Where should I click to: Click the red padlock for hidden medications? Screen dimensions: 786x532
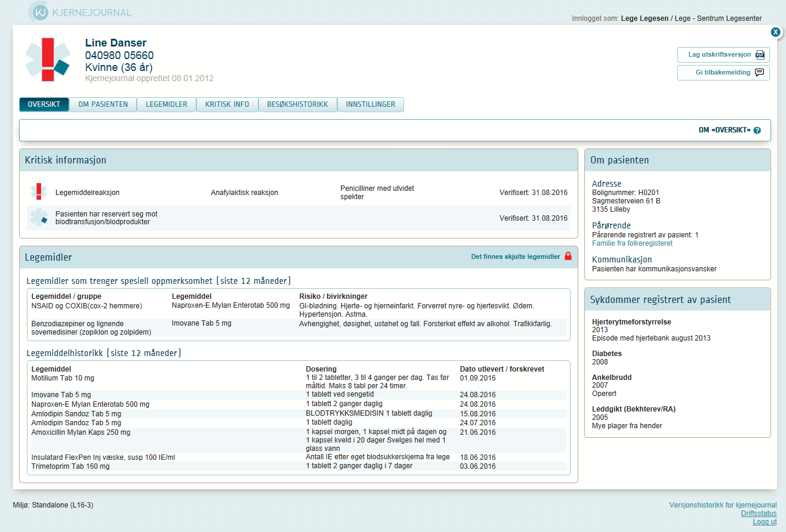568,256
